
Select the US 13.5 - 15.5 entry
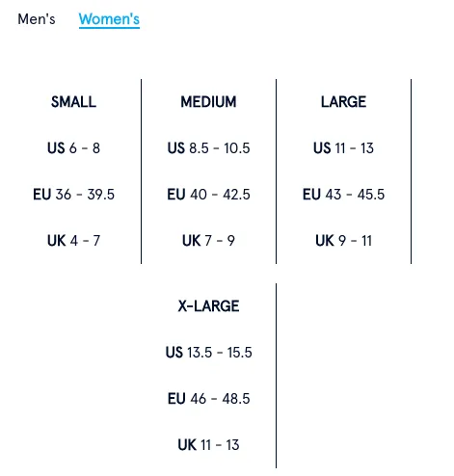coord(208,353)
